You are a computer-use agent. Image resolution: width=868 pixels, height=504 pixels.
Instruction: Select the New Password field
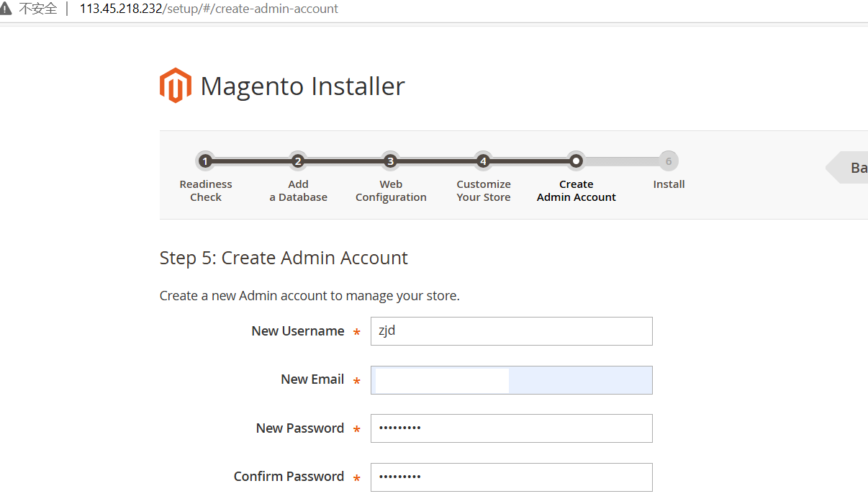(x=511, y=428)
